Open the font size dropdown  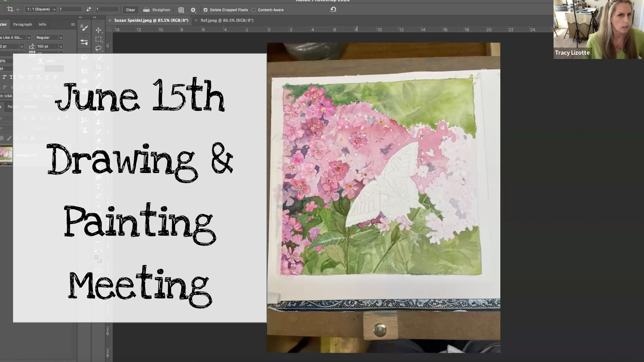[21, 46]
